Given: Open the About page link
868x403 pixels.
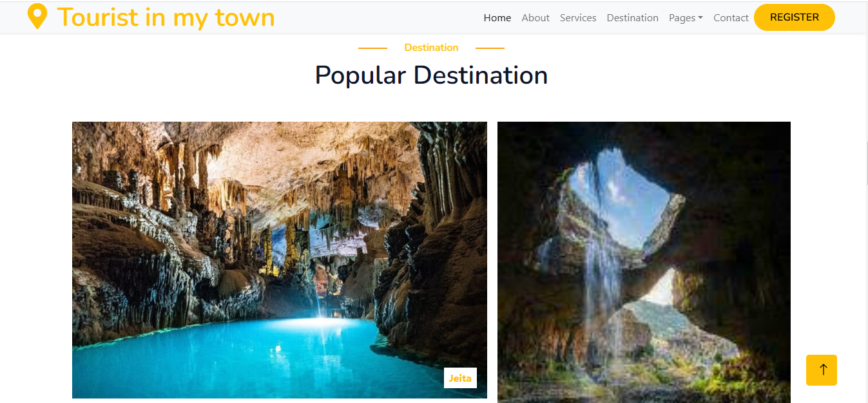Looking at the screenshot, I should click(x=535, y=18).
